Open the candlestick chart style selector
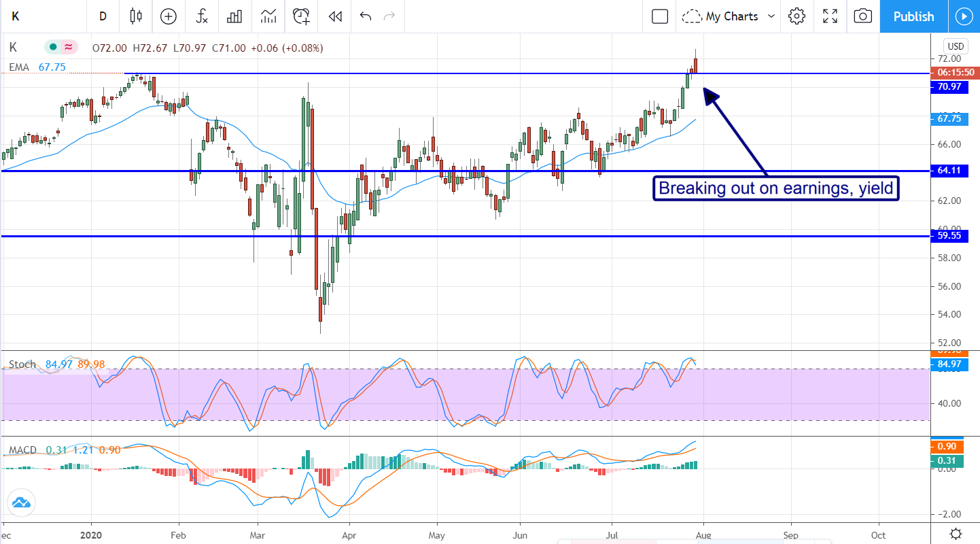Image resolution: width=980 pixels, height=544 pixels. click(136, 16)
